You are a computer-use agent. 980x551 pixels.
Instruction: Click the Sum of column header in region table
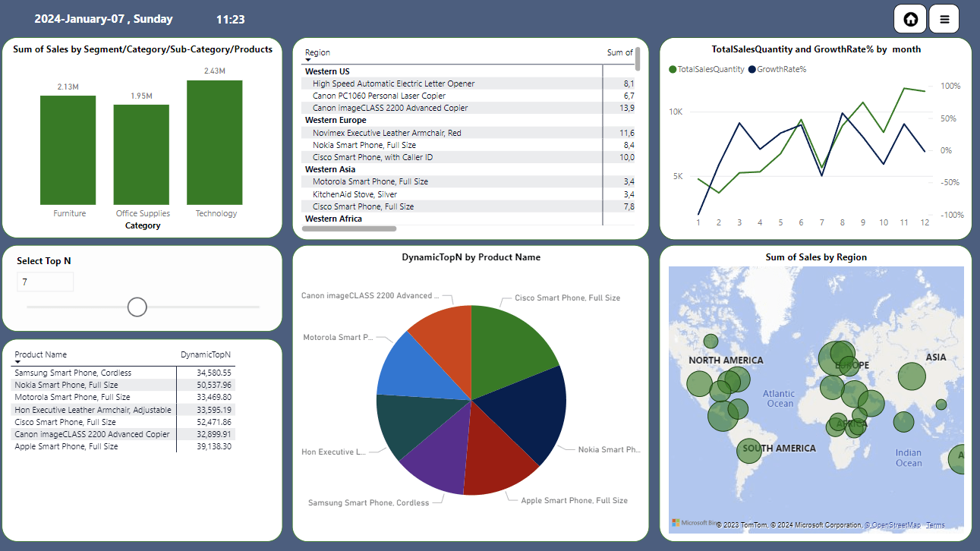point(619,52)
